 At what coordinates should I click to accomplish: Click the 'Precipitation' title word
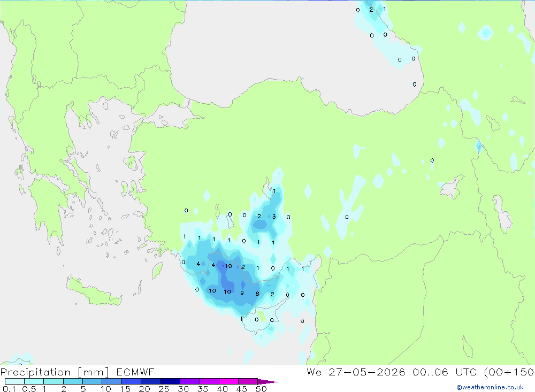[x=35, y=372]
